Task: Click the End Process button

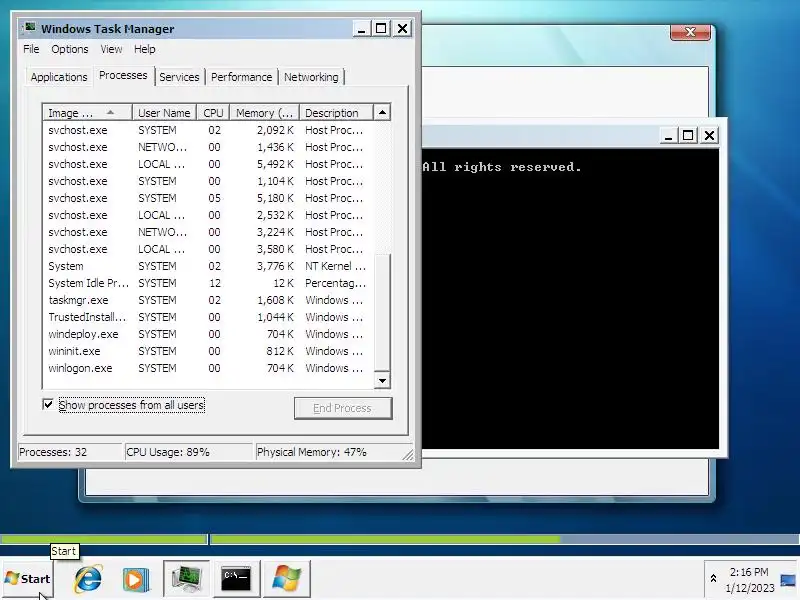Action: [342, 408]
